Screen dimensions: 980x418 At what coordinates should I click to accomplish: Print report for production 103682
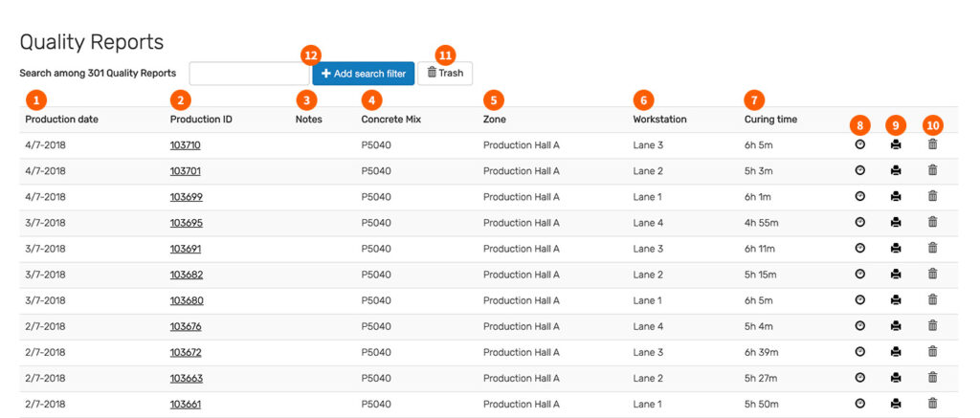coord(896,274)
